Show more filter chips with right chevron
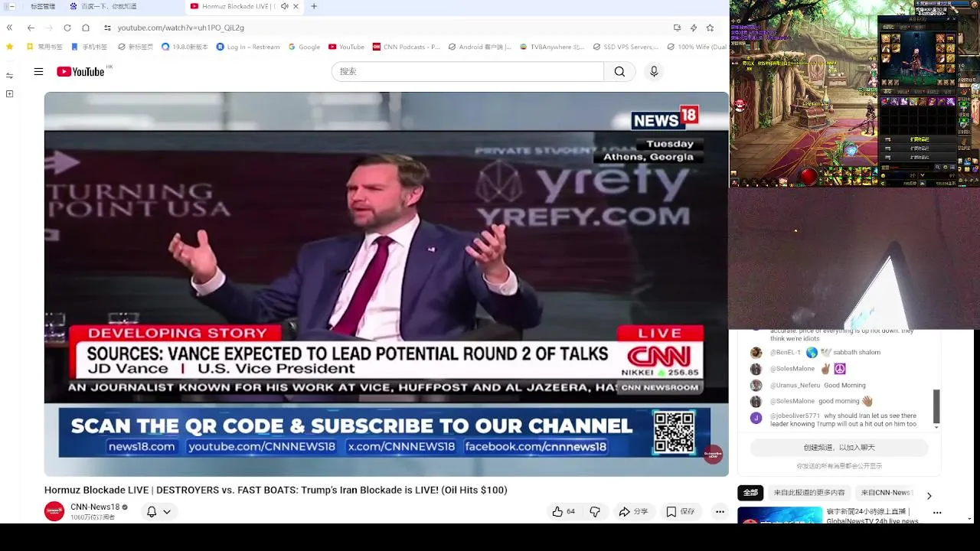 coord(929,495)
